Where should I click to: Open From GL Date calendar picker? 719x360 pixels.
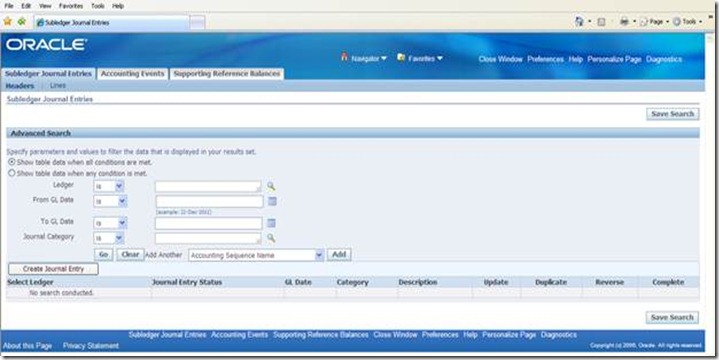[272, 201]
